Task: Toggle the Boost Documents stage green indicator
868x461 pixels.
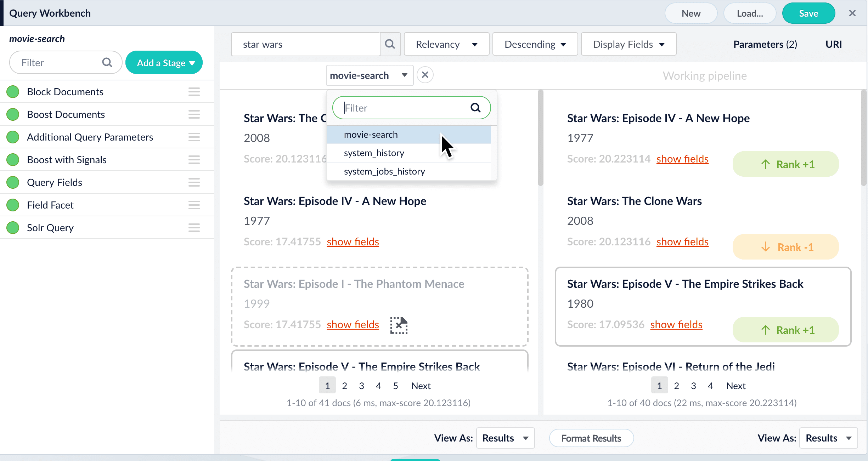Action: coord(13,114)
